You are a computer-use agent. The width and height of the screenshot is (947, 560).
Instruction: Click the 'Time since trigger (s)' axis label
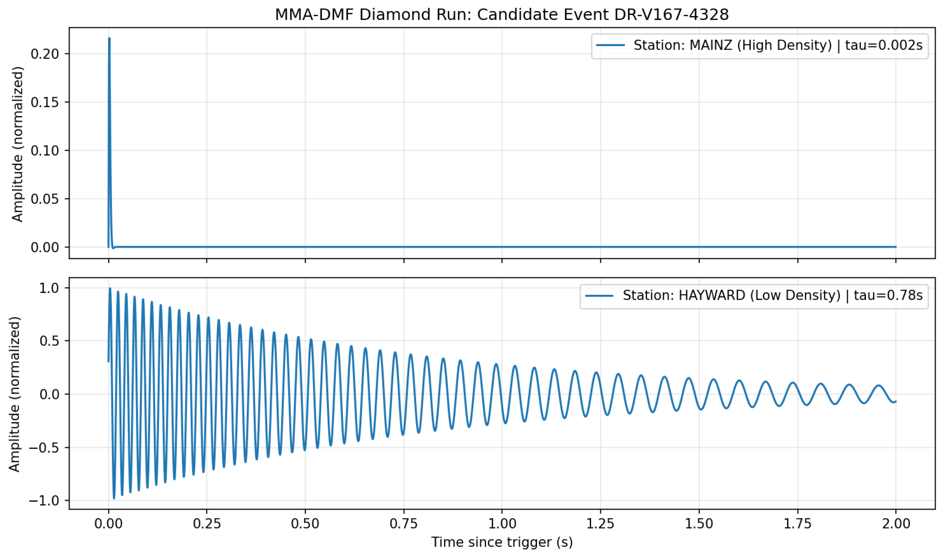(x=502, y=542)
